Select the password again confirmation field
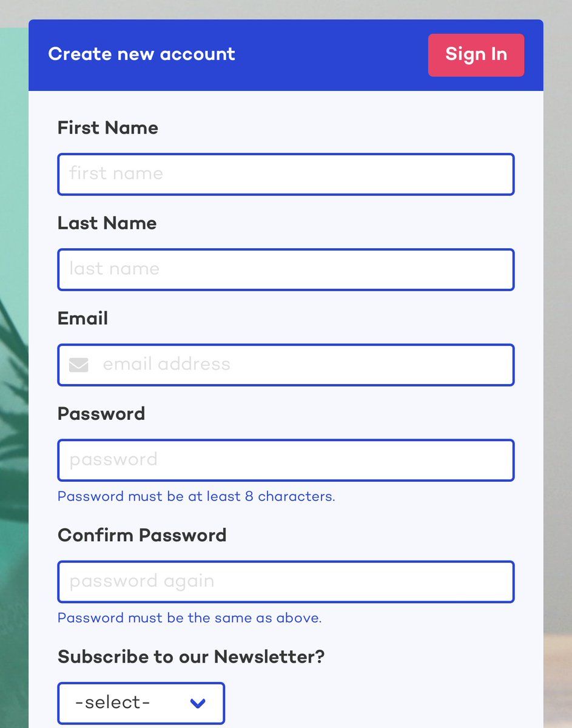572x728 pixels. point(286,582)
